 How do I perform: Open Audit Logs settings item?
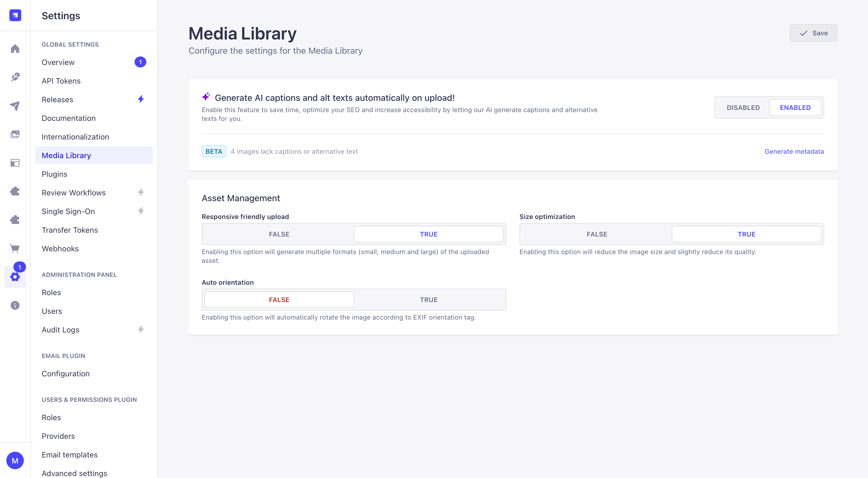(x=60, y=330)
